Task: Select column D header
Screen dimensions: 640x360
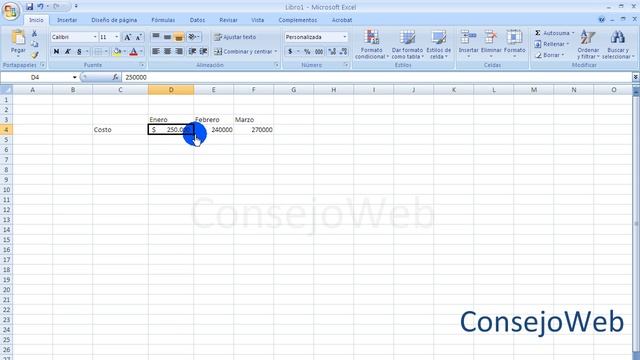Action: click(x=171, y=90)
